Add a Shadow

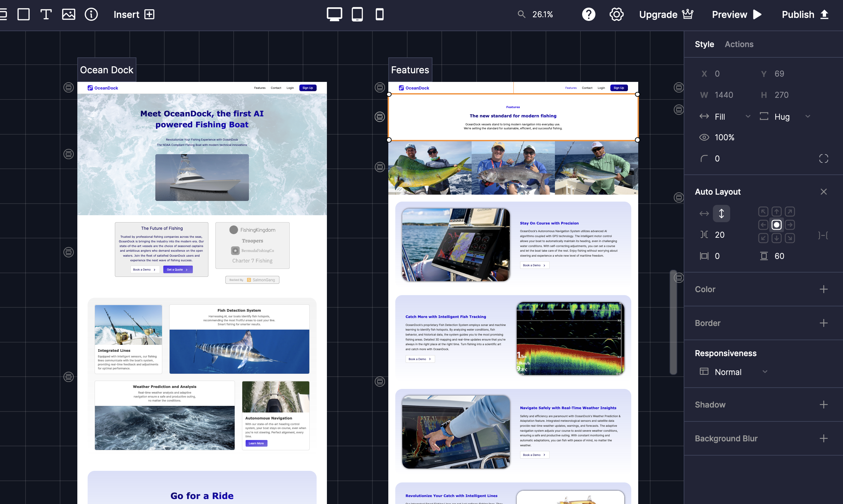(x=823, y=405)
